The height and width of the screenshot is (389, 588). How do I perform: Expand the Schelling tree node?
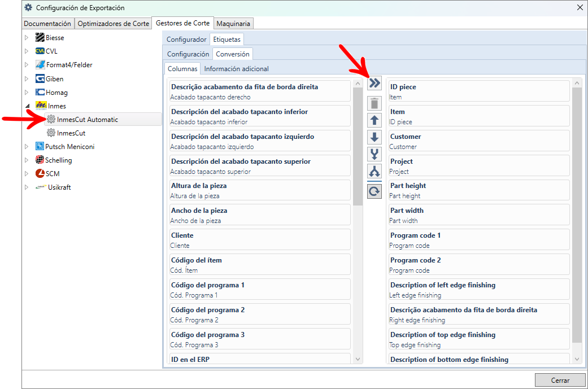[x=26, y=160]
